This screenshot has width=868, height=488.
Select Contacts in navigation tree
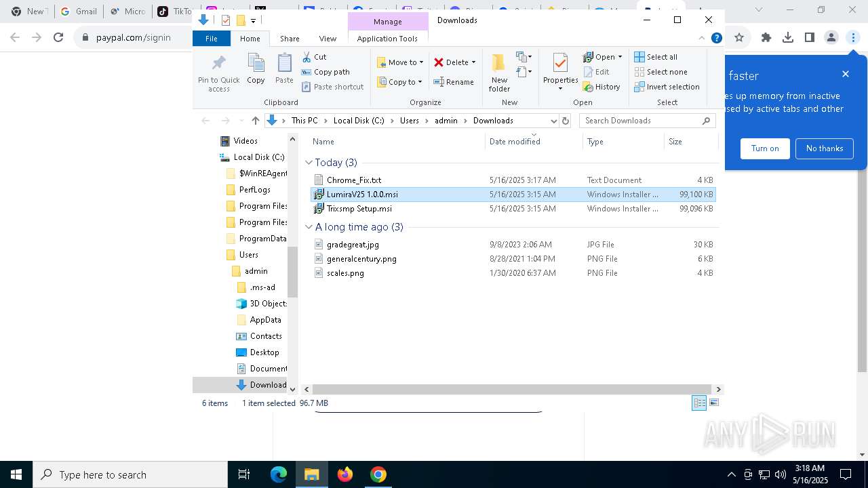[265, 336]
